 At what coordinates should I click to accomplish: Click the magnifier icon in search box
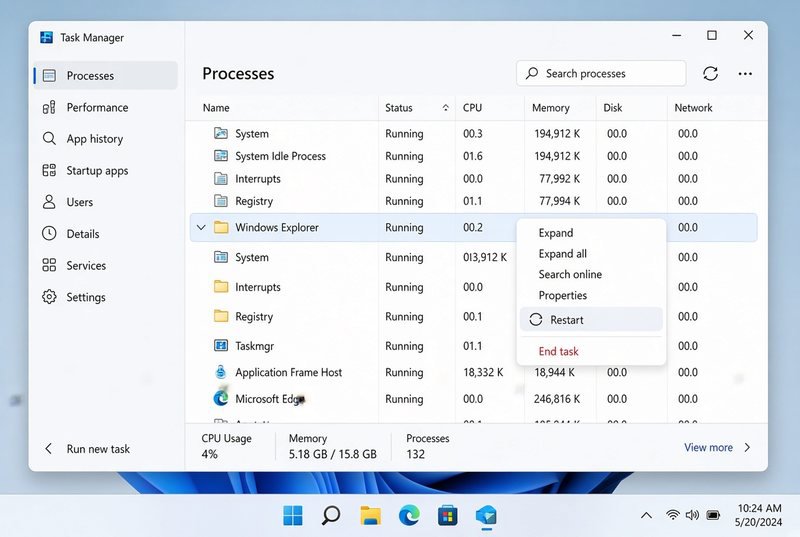point(532,73)
